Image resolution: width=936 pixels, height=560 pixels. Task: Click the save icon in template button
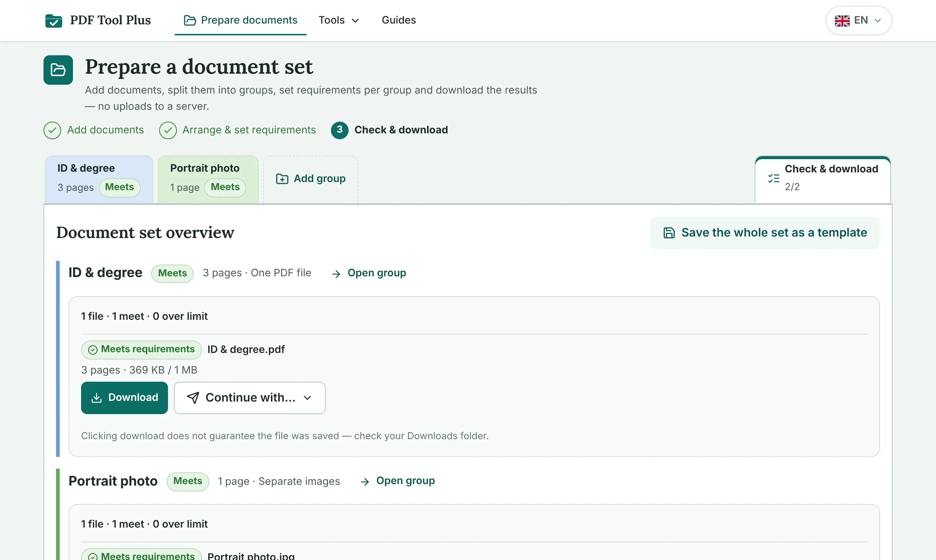669,233
